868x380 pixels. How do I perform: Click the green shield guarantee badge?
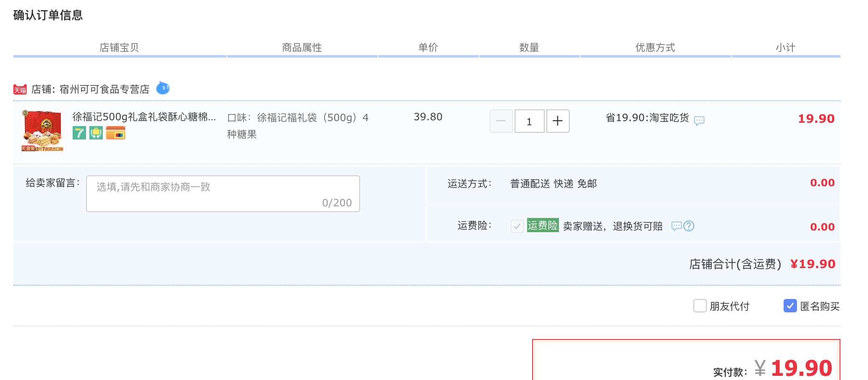(x=96, y=133)
